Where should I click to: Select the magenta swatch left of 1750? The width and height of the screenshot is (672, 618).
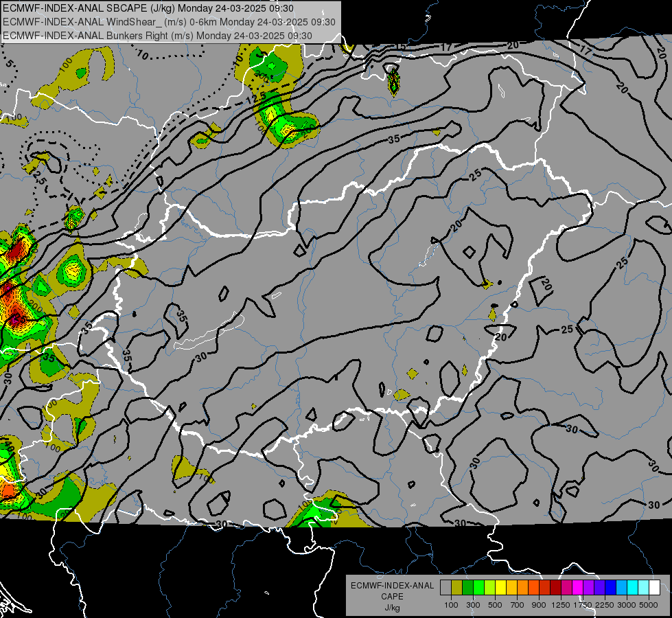click(578, 588)
